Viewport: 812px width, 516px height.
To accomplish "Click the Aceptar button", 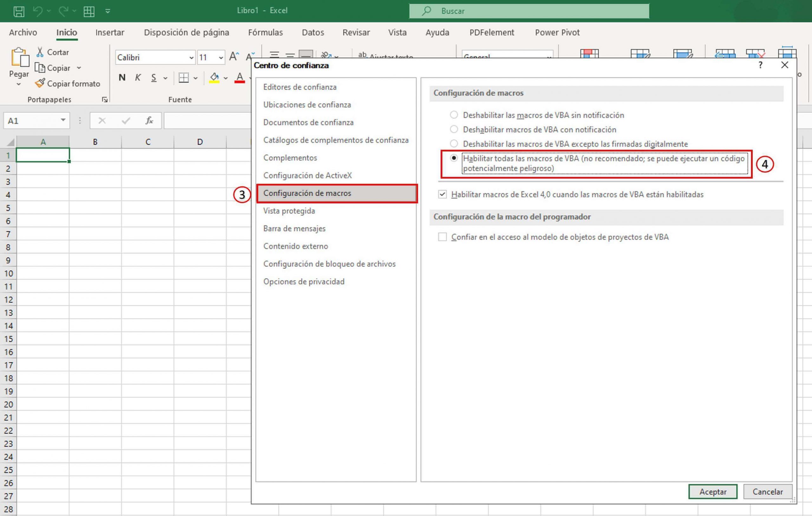I will click(x=712, y=491).
